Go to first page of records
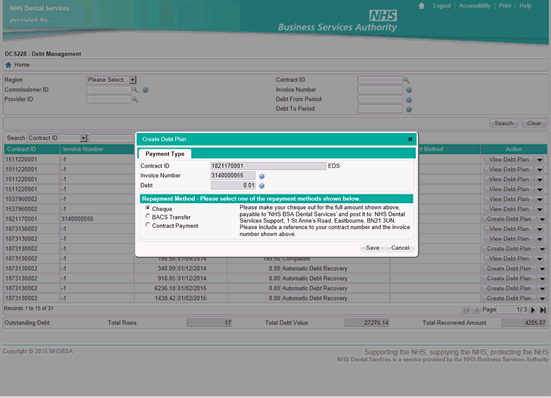Screen dimensions: 551x398 coord(467,310)
